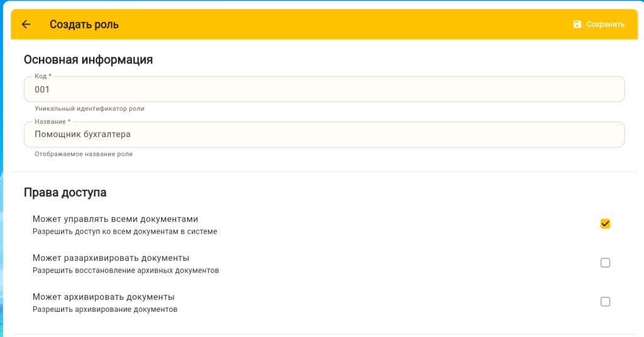Image resolution: width=644 pixels, height=337 pixels.
Task: Click the Основная информация section heading
Action: pyautogui.click(x=88, y=60)
